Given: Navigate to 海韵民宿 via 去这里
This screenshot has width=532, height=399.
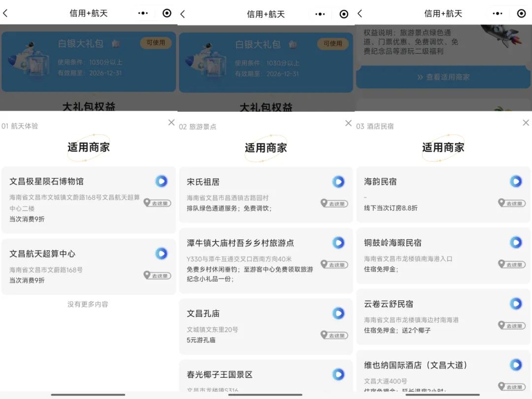Looking at the screenshot, I should pyautogui.click(x=512, y=203).
